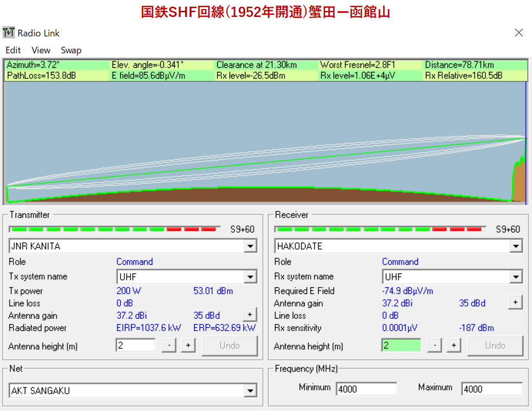532x411 pixels.
Task: Click the transmitter Undo button
Action: point(230,345)
